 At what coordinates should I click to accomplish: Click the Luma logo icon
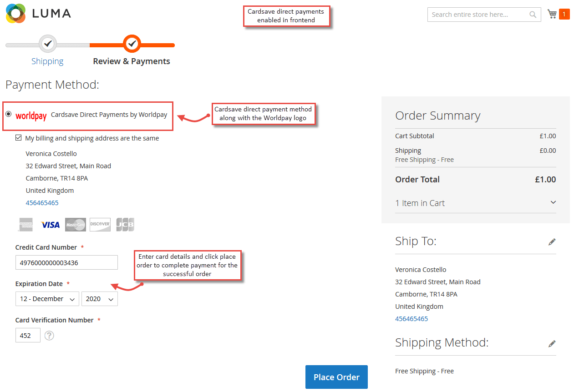tap(16, 13)
